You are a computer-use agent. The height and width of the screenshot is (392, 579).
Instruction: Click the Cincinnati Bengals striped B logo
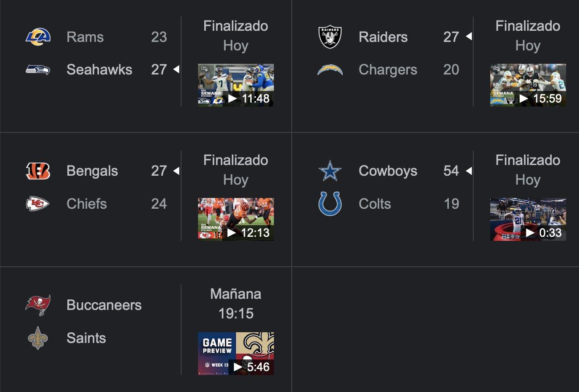click(x=38, y=171)
